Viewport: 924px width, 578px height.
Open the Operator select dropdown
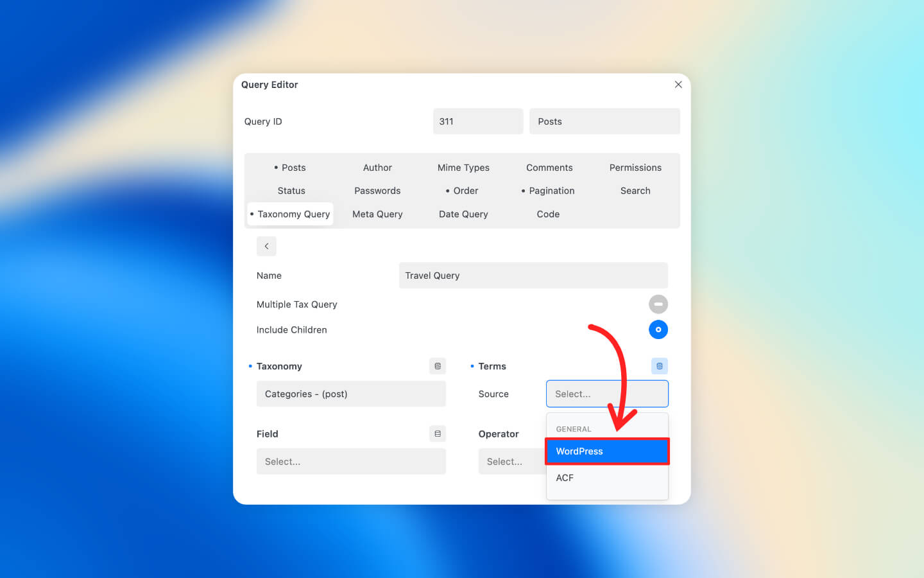(x=511, y=462)
